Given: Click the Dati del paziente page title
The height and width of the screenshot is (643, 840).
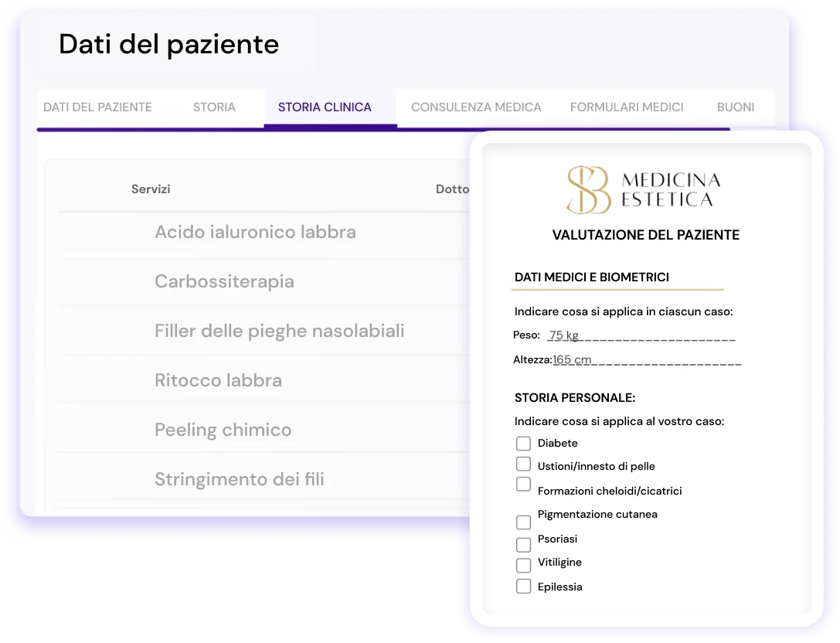Looking at the screenshot, I should (x=168, y=45).
